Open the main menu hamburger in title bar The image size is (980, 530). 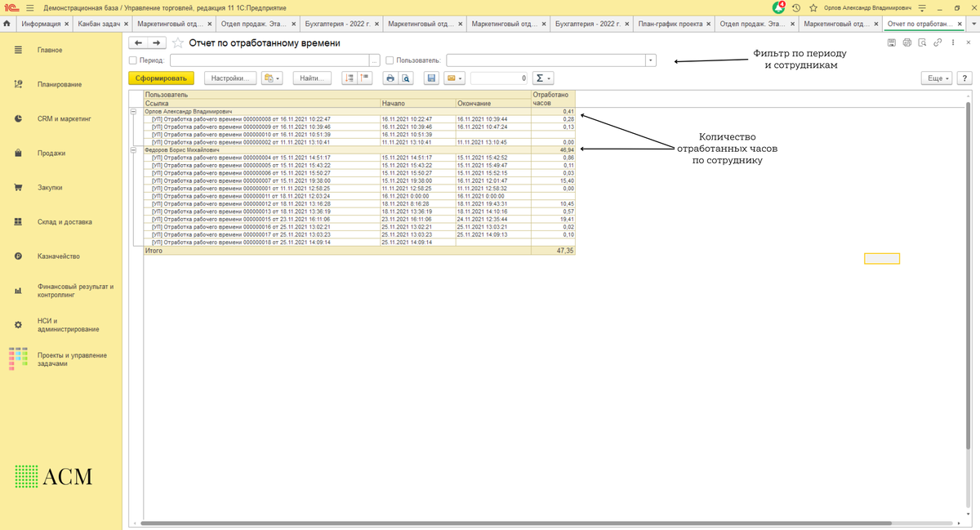(30, 7)
